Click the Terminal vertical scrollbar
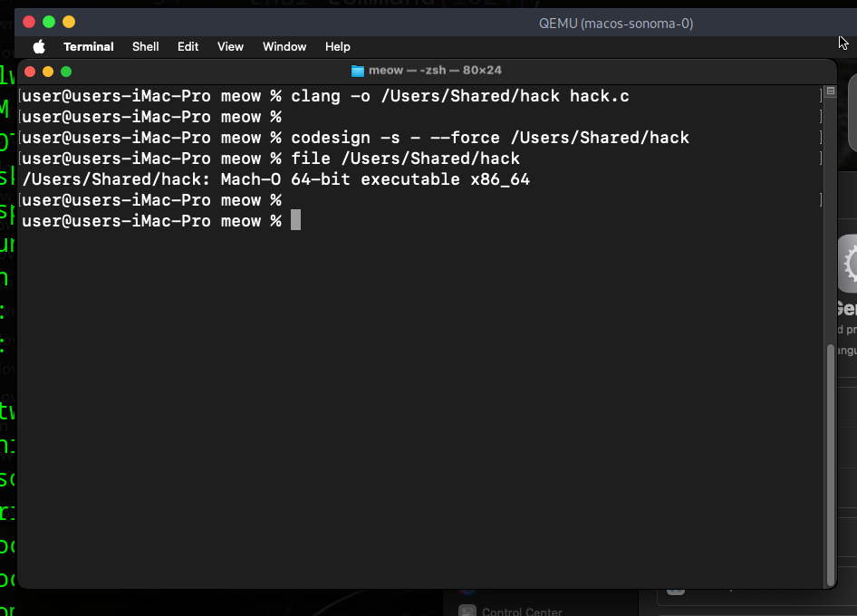This screenshot has height=616, width=857. pyautogui.click(x=830, y=462)
